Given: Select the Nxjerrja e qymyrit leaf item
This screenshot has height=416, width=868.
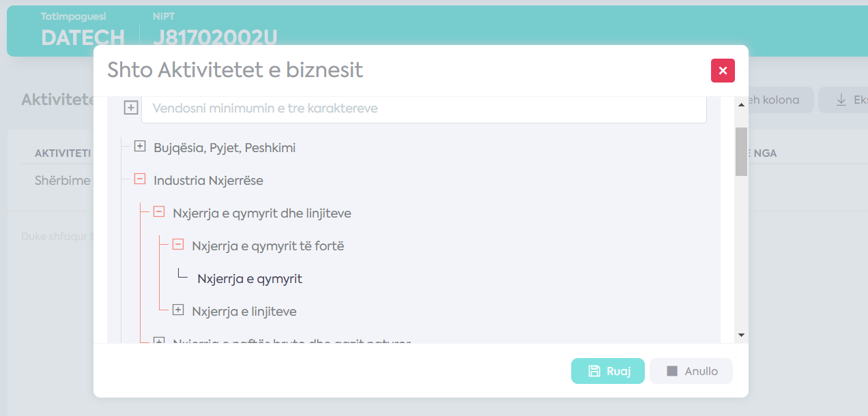Looking at the screenshot, I should pyautogui.click(x=250, y=278).
